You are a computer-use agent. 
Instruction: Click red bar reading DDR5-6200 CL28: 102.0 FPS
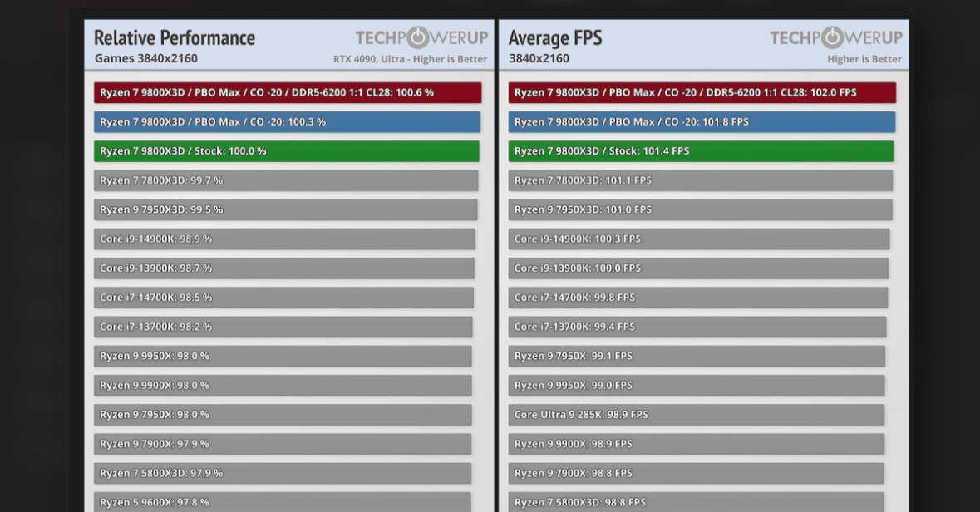click(x=702, y=92)
